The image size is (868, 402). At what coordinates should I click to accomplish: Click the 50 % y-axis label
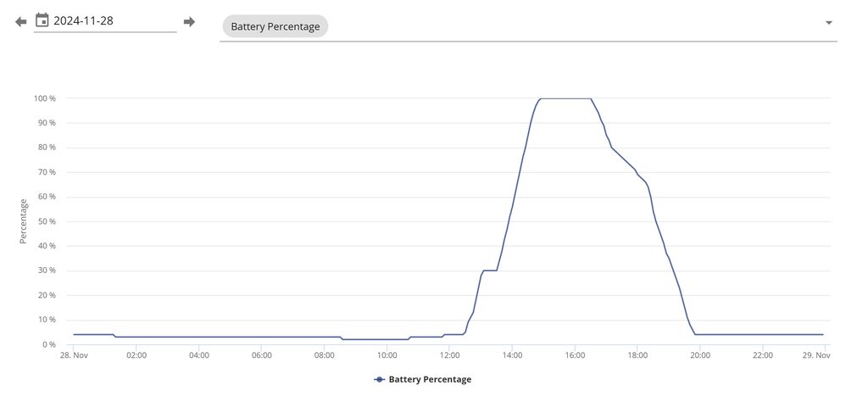tap(47, 221)
